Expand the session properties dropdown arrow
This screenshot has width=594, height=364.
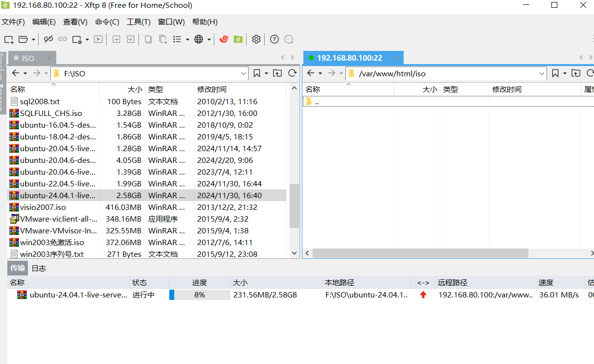coord(87,39)
